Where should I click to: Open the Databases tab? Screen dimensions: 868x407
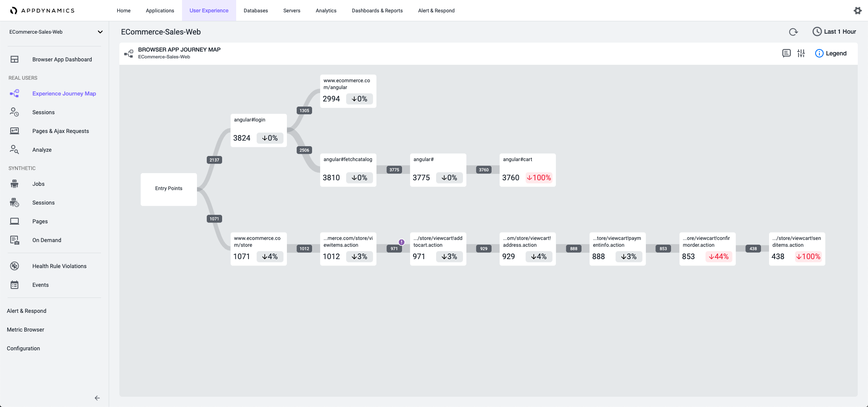(256, 11)
